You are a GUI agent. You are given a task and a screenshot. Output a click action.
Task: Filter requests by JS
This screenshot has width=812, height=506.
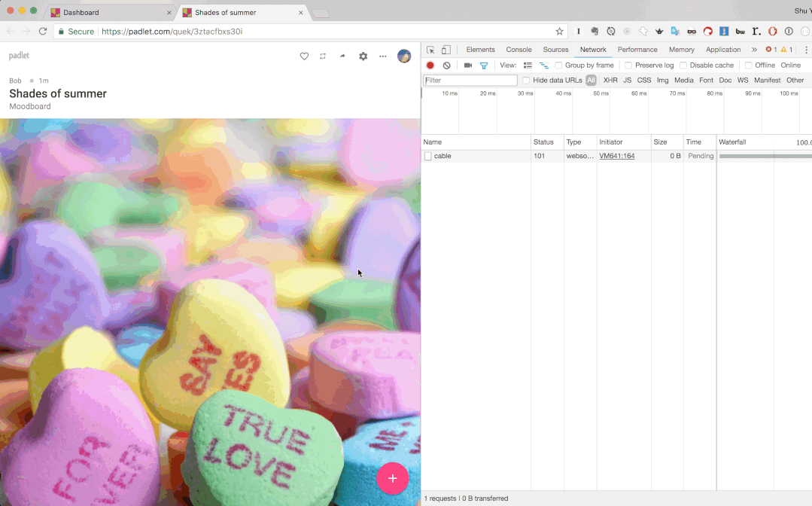[x=627, y=81]
